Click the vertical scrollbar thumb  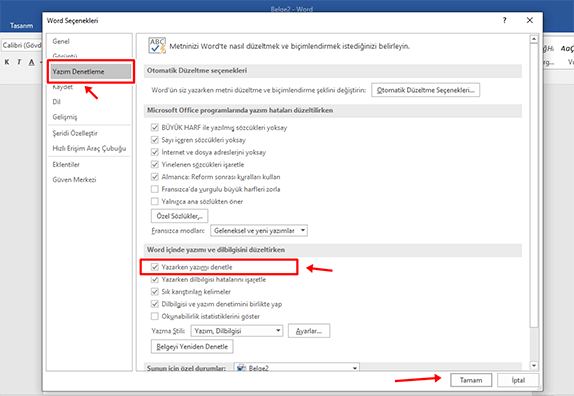(534, 185)
